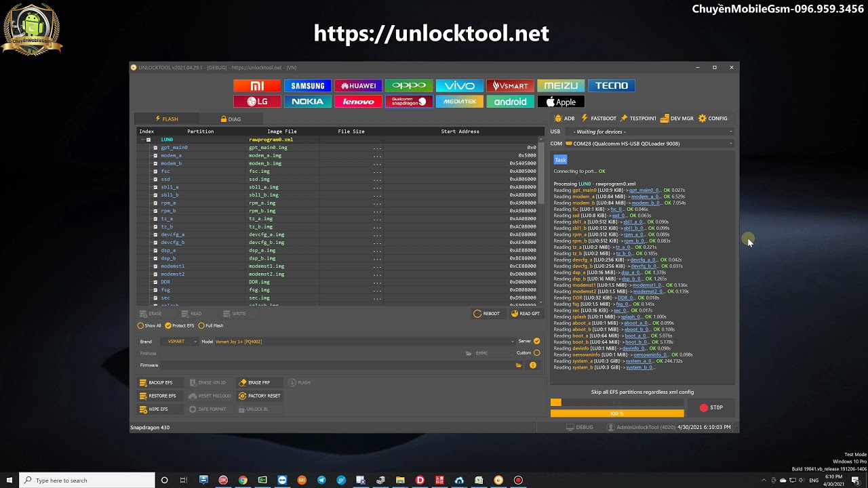
Task: Uncheck the modem_a partition checkbox
Action: 155,155
